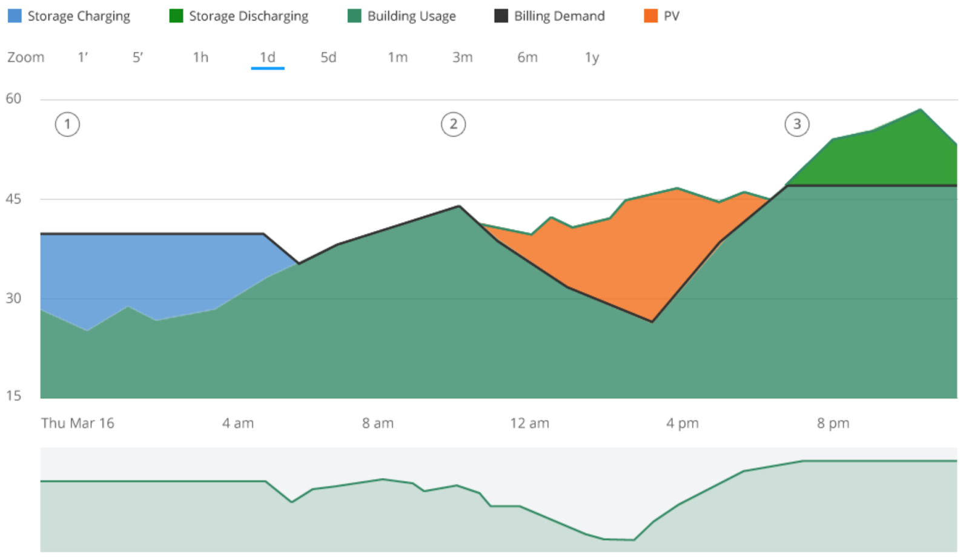Click the navigator overview chart below the time axis
The height and width of the screenshot is (560, 969).
click(498, 500)
